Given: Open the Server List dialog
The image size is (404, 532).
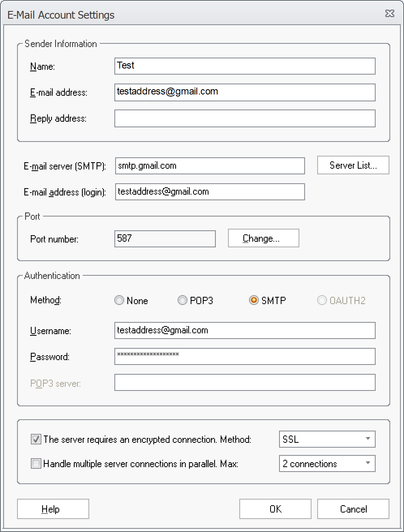Looking at the screenshot, I should pos(352,165).
